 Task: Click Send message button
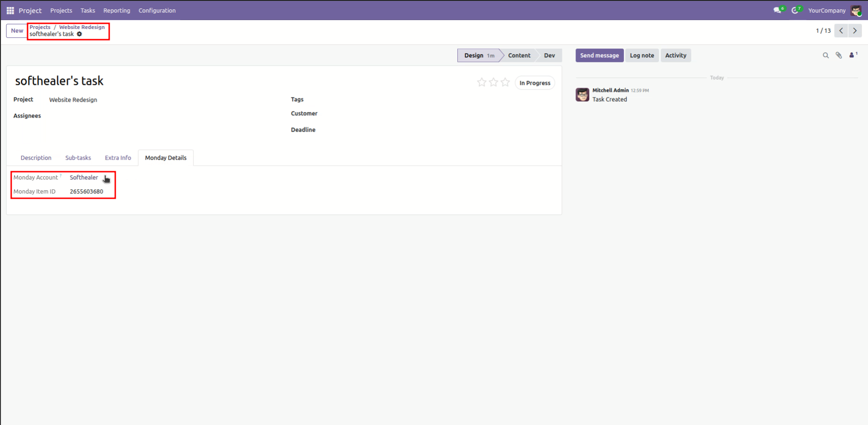coord(600,56)
